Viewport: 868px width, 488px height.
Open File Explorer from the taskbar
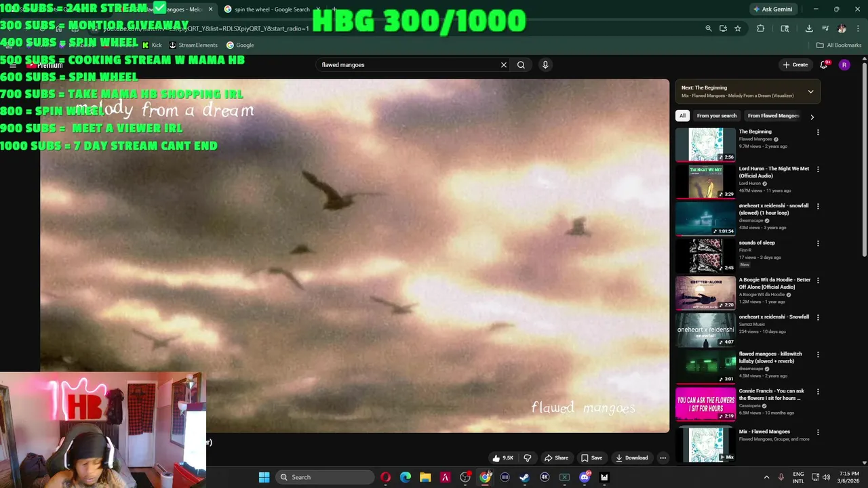point(425,477)
